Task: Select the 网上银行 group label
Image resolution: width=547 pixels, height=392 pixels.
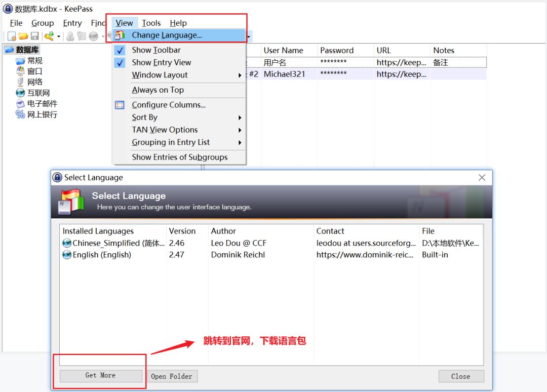Action: tap(42, 114)
